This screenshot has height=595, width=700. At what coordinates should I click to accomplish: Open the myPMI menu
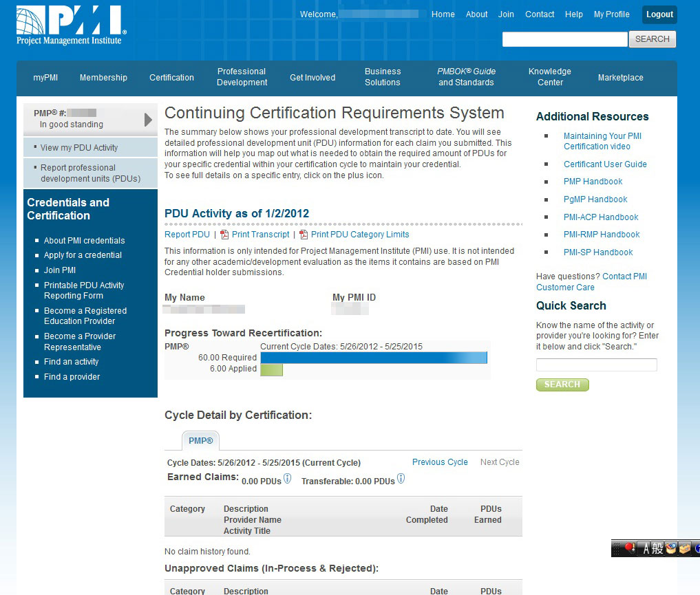[x=45, y=78]
